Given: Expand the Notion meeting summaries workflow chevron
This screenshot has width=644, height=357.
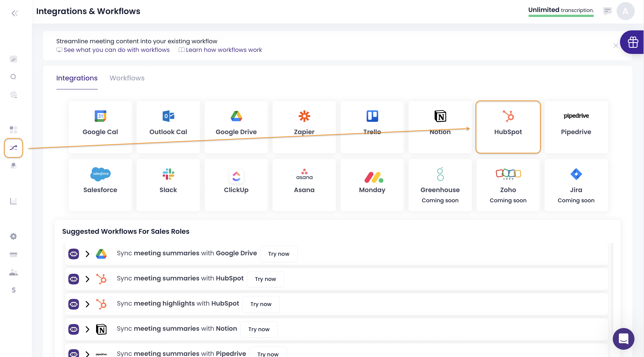Looking at the screenshot, I should click(x=87, y=329).
